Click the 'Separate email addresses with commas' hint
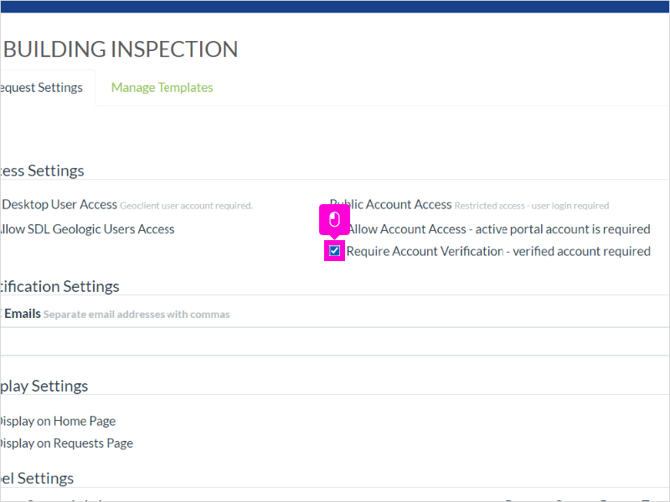 136,314
